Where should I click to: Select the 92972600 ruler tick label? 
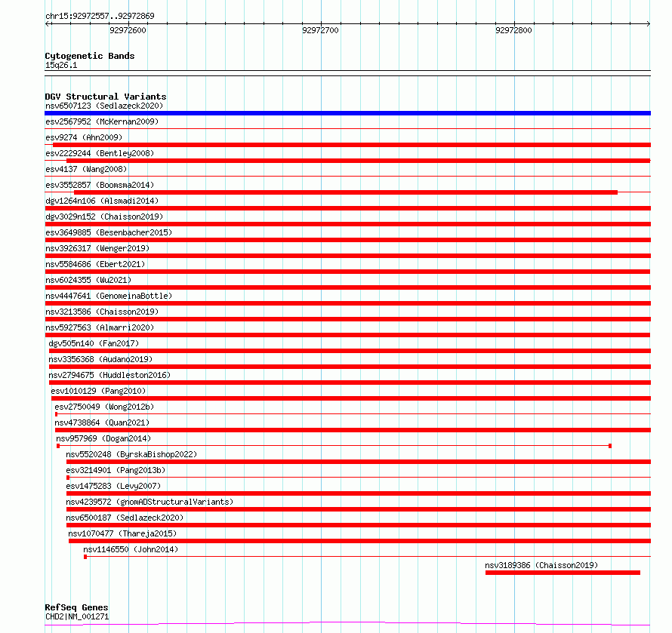click(128, 30)
